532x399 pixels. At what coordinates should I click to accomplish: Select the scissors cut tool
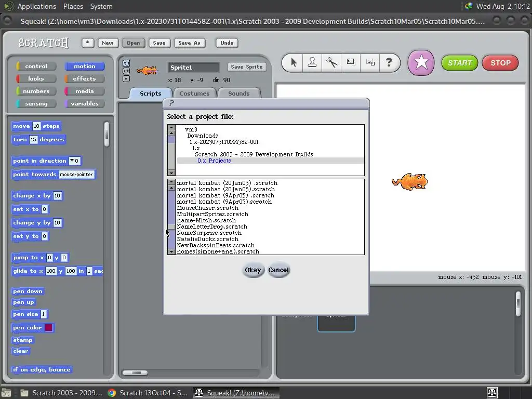(x=331, y=62)
